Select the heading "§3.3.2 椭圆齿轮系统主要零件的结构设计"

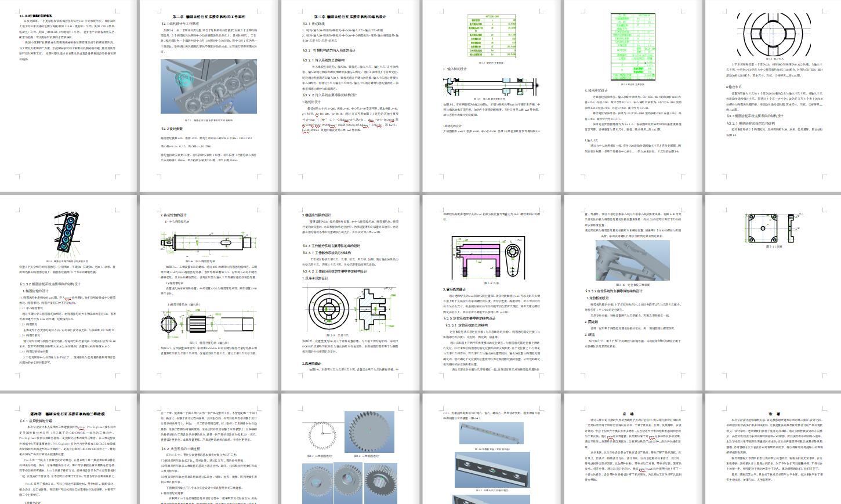[x=50, y=284]
